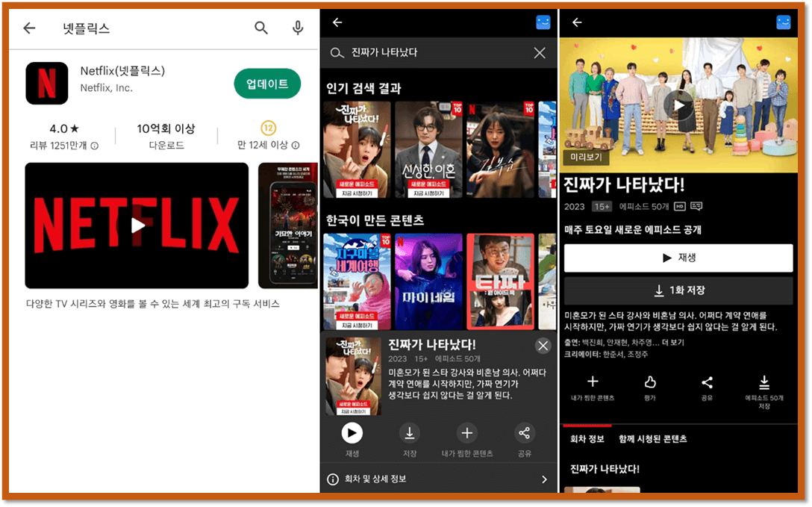
Task: Open the blue profile avatar on the detail screen
Action: [x=784, y=22]
